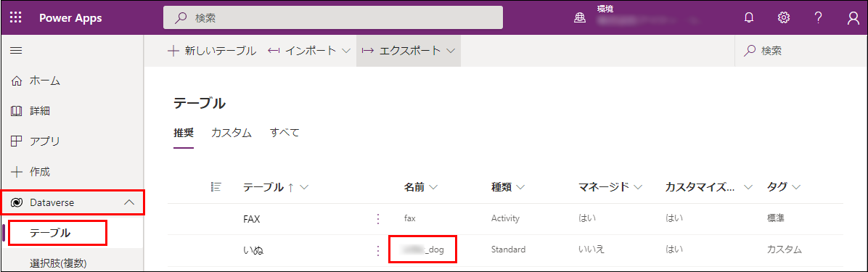Viewport: 868px width, 272px height.
Task: Open the account profile icon
Action: coord(853,17)
